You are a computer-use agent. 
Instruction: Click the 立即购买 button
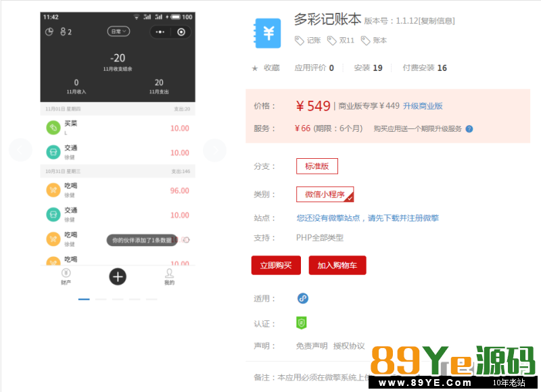276,265
